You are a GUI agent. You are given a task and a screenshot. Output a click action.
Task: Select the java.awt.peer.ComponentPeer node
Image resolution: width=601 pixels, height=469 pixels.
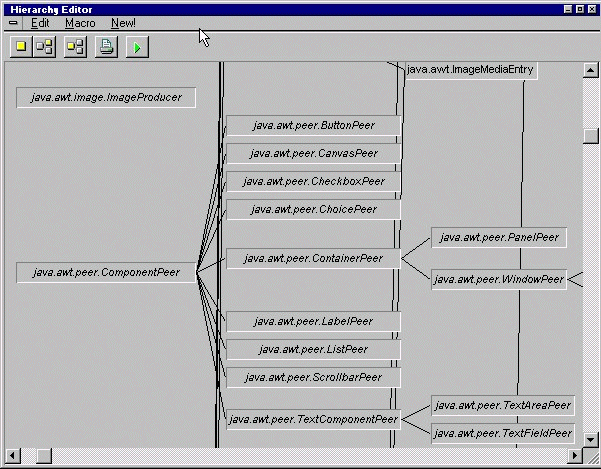(x=106, y=272)
